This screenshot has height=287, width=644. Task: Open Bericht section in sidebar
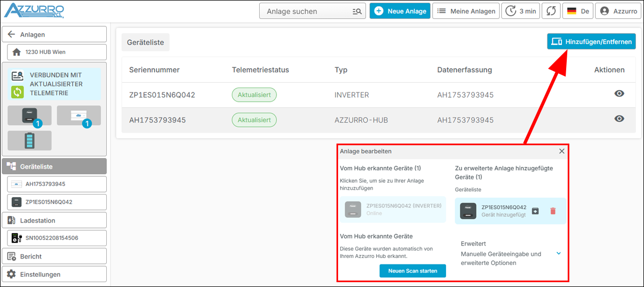(x=55, y=256)
